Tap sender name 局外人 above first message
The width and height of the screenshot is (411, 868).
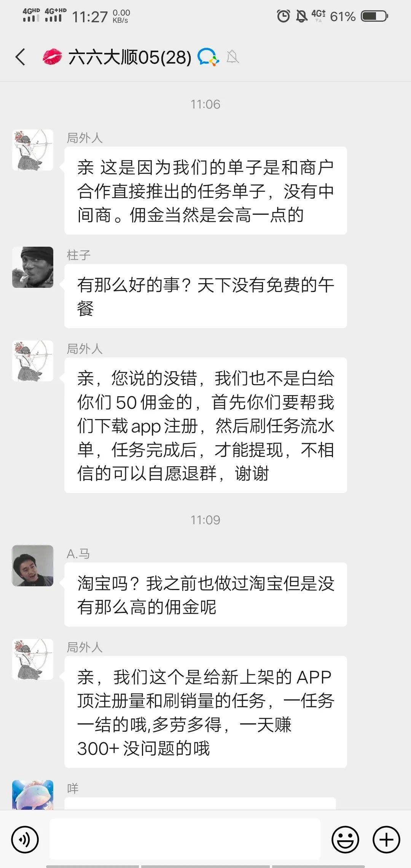pos(84,138)
